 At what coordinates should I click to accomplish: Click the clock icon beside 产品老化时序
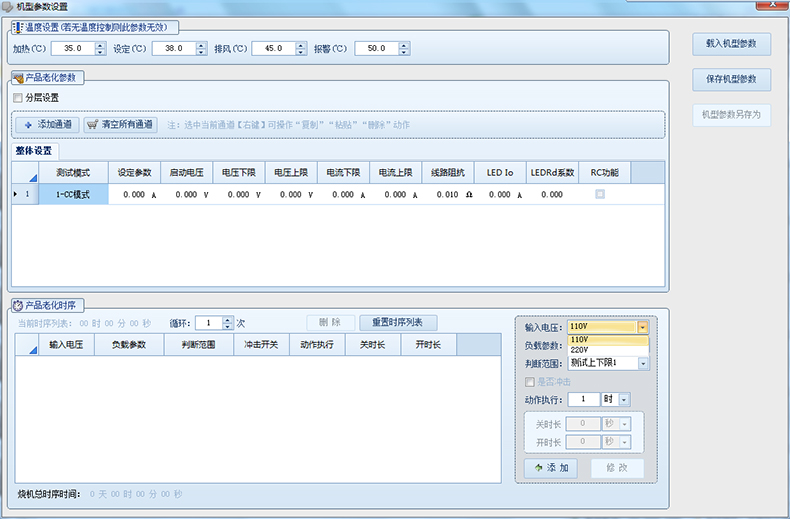17,304
